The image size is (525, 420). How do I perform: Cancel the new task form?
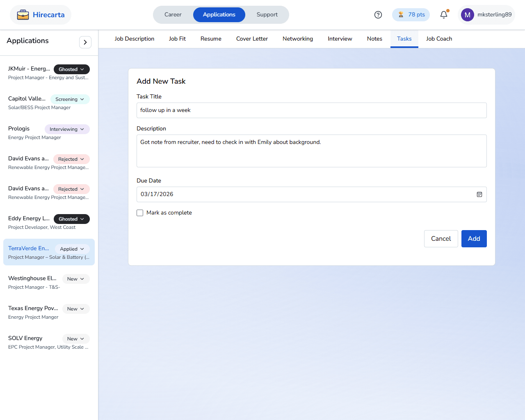(441, 239)
